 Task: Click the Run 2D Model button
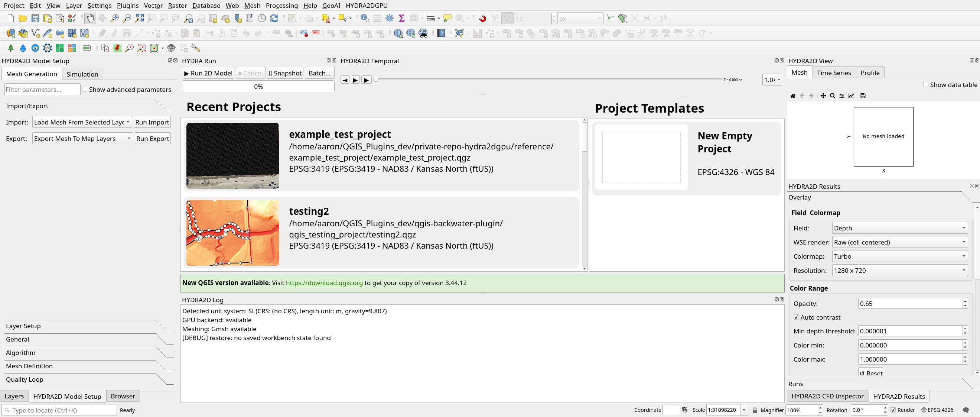(208, 73)
